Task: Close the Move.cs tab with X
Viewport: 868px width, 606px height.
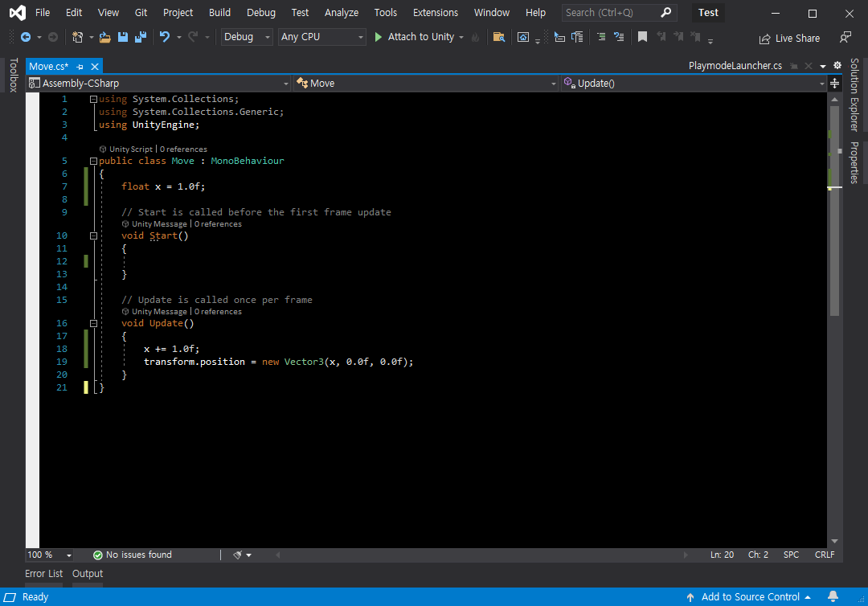Action: 95,67
